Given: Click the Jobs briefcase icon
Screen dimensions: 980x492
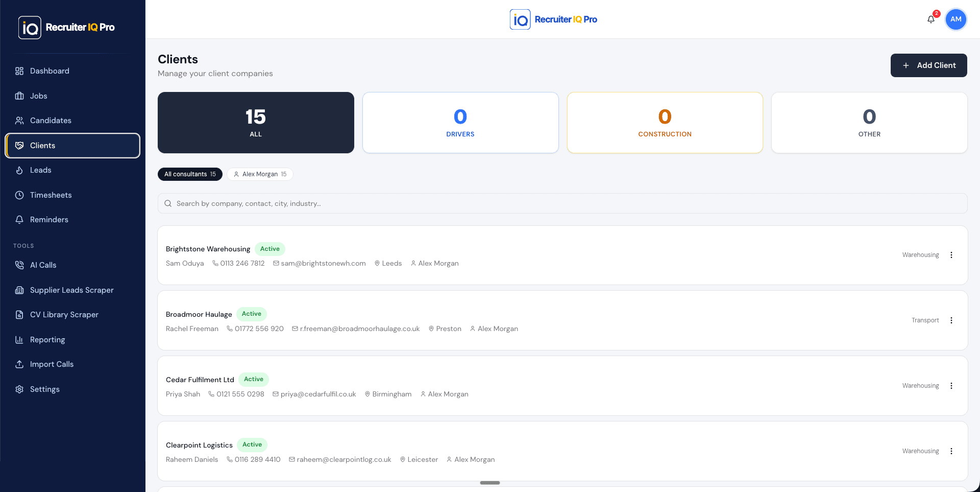Looking at the screenshot, I should pos(19,96).
